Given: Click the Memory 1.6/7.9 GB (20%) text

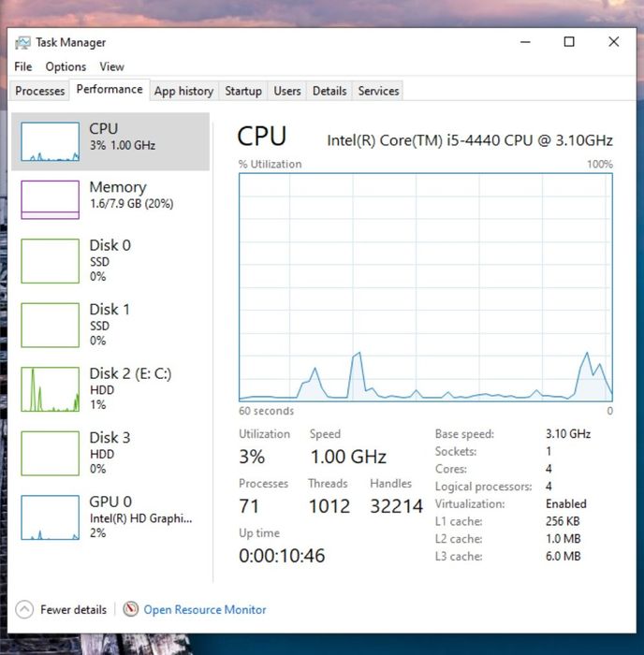Looking at the screenshot, I should pos(131,204).
